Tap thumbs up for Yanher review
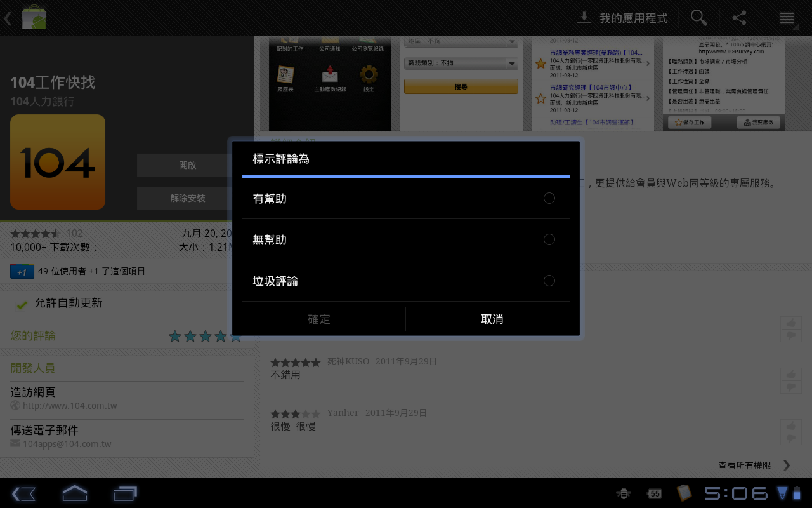This screenshot has width=812, height=508. [x=791, y=425]
